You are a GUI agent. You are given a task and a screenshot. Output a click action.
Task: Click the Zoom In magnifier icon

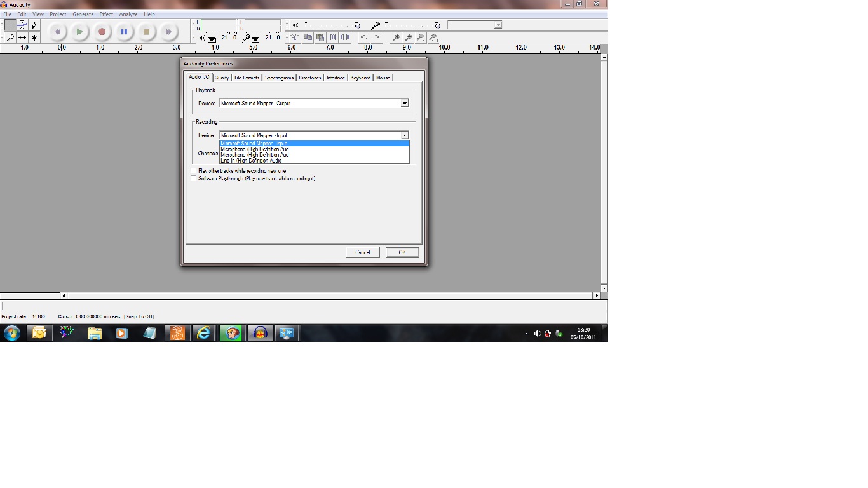[x=396, y=37]
